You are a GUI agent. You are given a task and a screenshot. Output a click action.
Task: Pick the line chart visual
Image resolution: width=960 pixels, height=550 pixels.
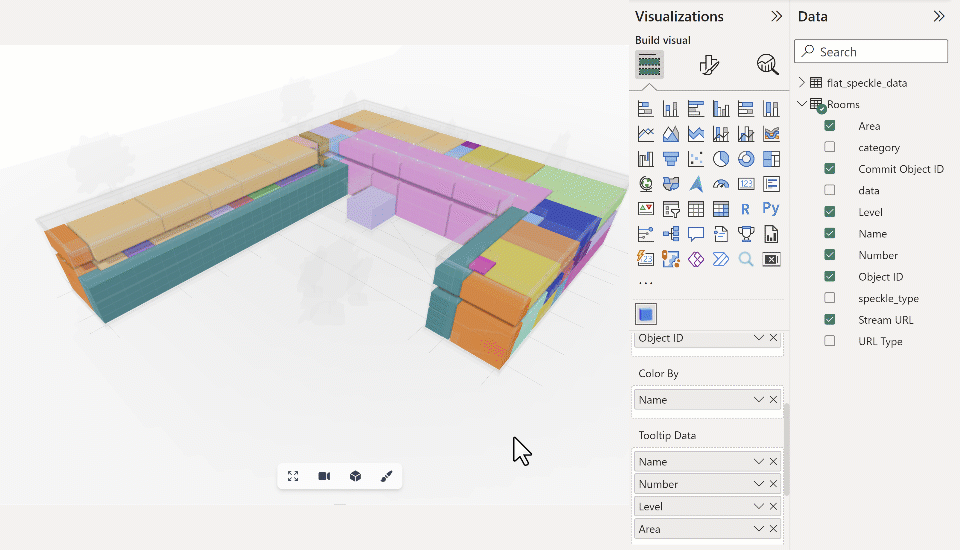pyautogui.click(x=645, y=134)
